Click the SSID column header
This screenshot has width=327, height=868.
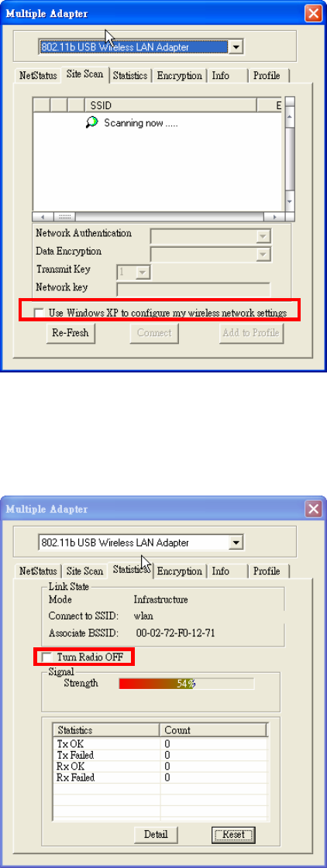[x=170, y=104]
